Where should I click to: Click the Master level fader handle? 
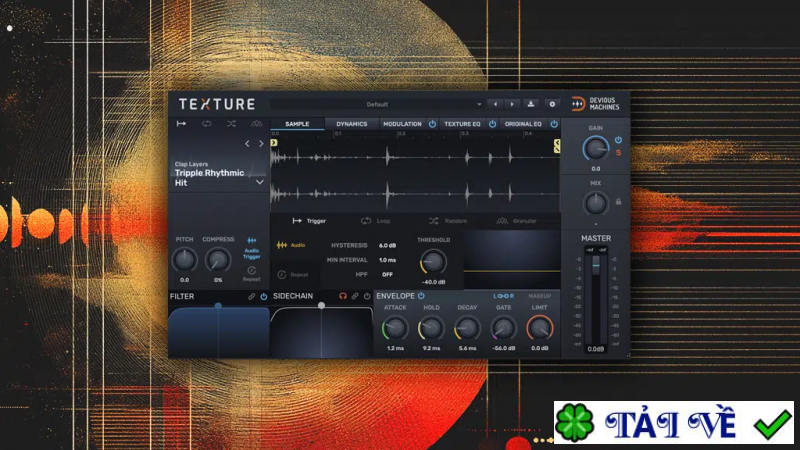coord(595,264)
